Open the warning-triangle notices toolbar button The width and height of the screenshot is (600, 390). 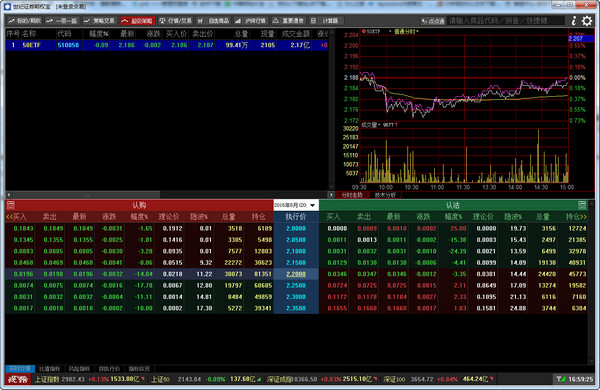coord(288,21)
